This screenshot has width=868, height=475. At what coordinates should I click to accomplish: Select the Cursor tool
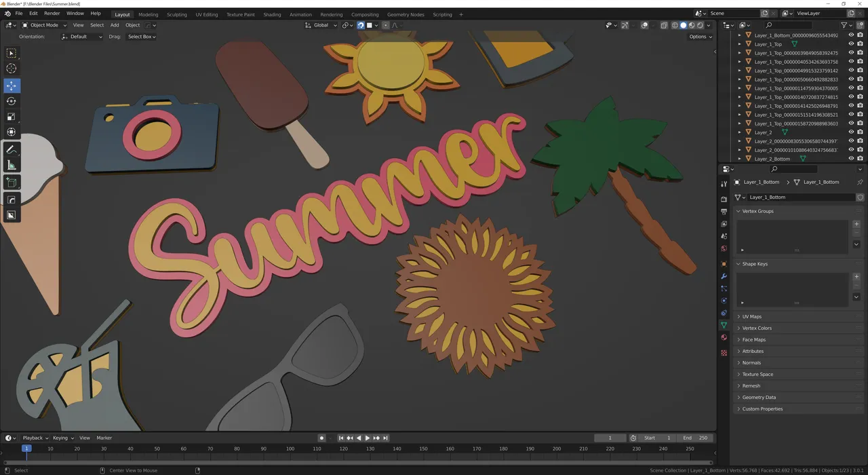point(12,68)
